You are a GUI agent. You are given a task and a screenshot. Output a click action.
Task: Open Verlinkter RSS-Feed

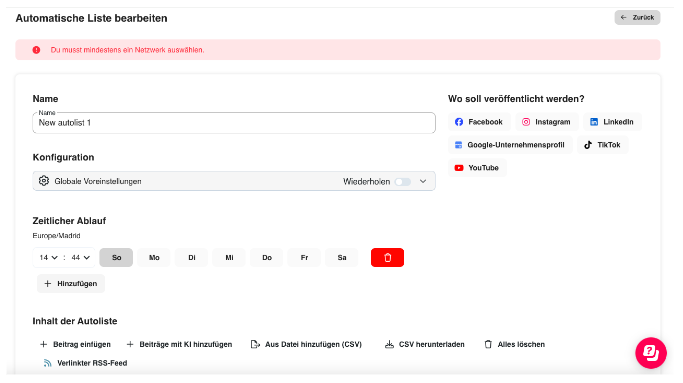85,363
